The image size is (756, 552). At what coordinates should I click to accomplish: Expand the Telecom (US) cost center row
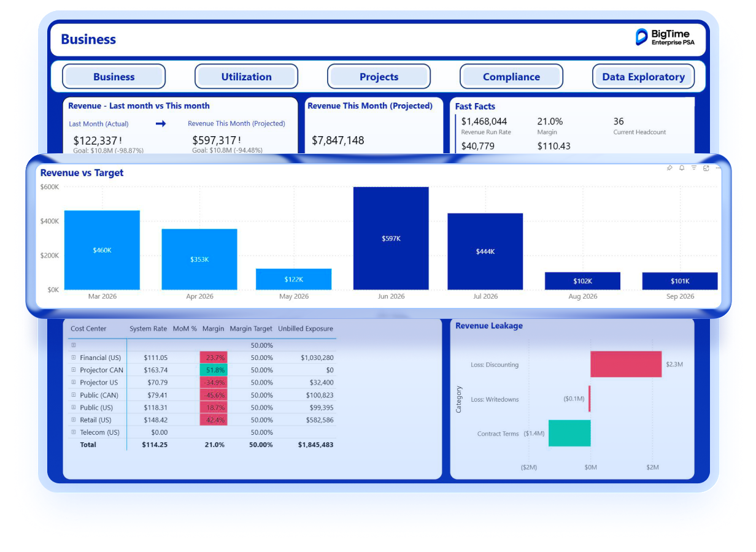pos(74,432)
